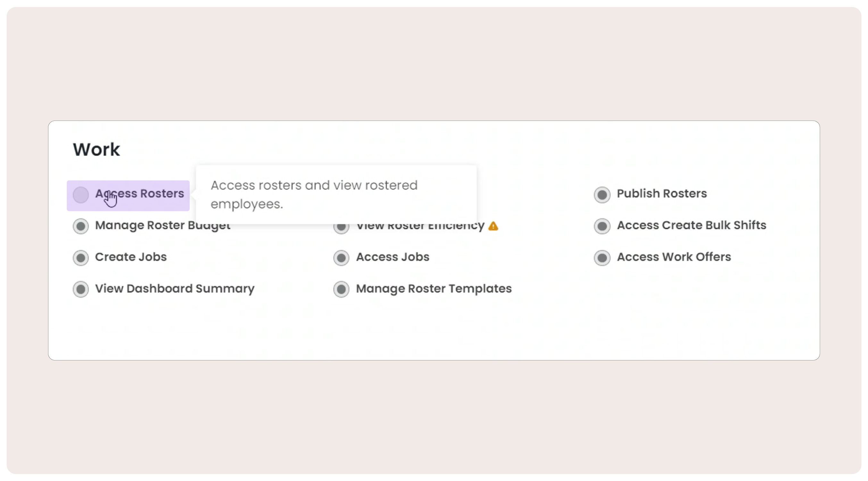
Task: Toggle the Manage Roster Budget radio circle
Action: [81, 226]
